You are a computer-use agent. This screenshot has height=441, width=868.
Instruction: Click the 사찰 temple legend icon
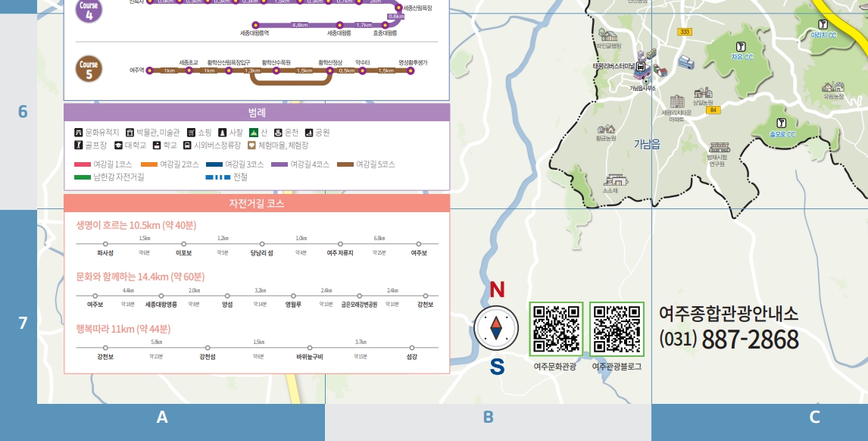(223, 133)
